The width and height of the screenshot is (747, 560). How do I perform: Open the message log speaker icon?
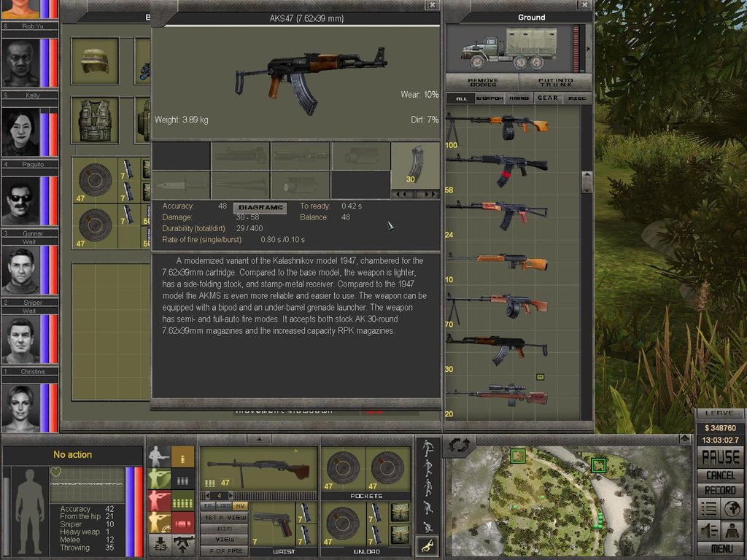[708, 531]
